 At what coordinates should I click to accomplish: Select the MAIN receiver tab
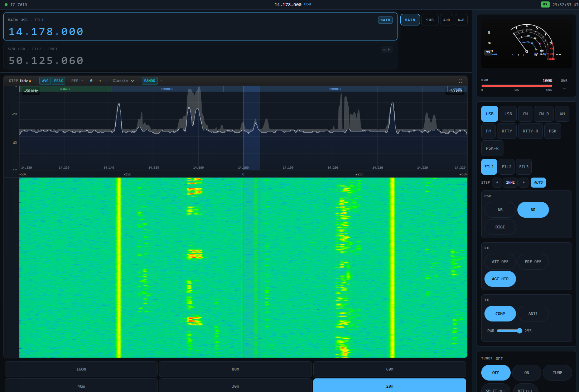(x=410, y=20)
